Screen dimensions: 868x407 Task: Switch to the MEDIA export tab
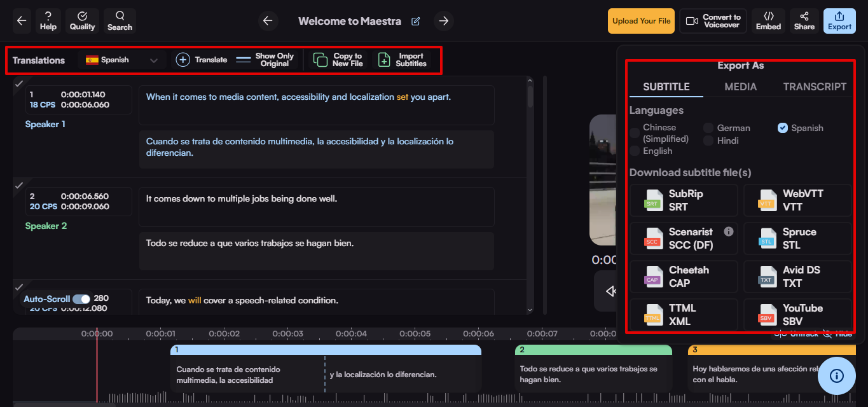(740, 86)
